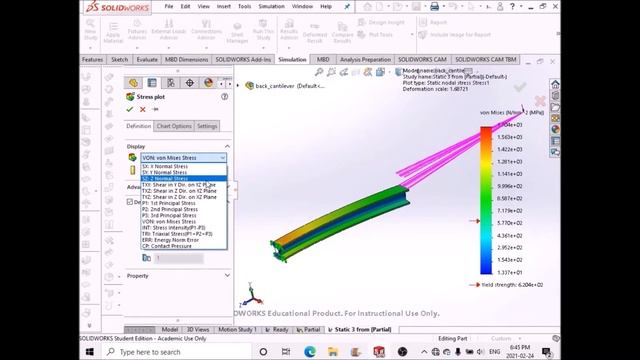
Task: Choose P1: 1st Principal Stress
Action: click(184, 203)
